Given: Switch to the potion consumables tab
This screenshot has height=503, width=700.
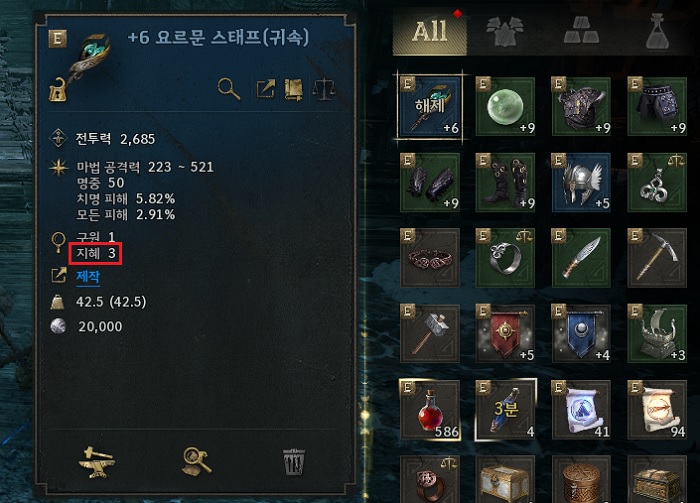Looking at the screenshot, I should coord(657,30).
